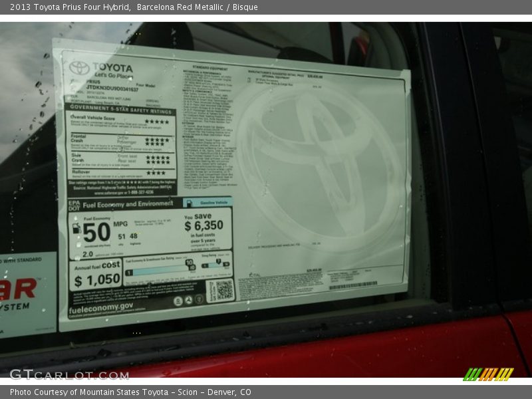Click Government 5-Star Safety Ratings header
Viewport: 532px width, 399px height.
(120, 109)
